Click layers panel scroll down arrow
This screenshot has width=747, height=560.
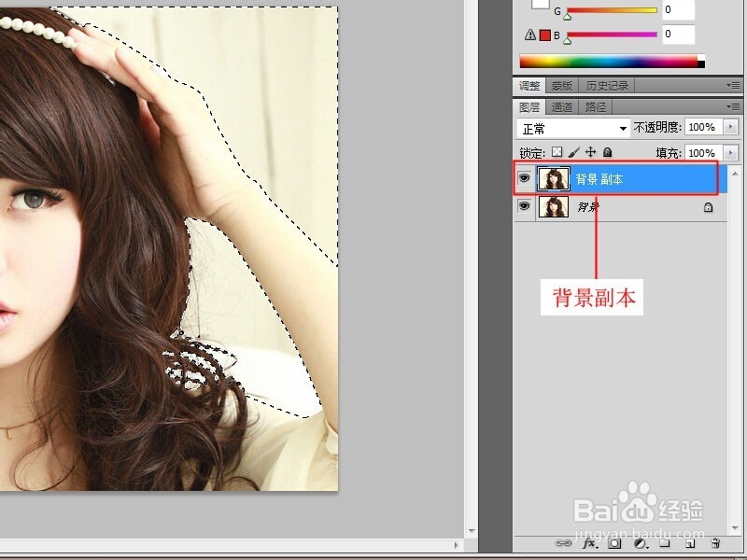(x=735, y=528)
